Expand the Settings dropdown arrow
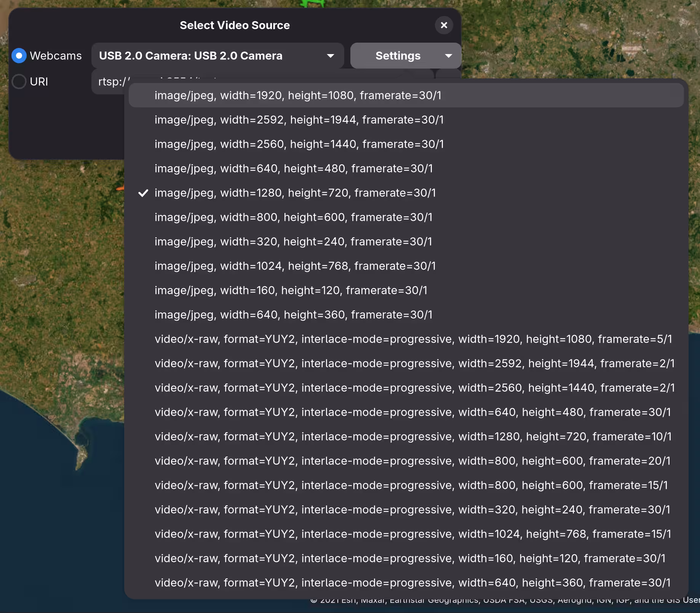700x613 pixels. pyautogui.click(x=449, y=56)
